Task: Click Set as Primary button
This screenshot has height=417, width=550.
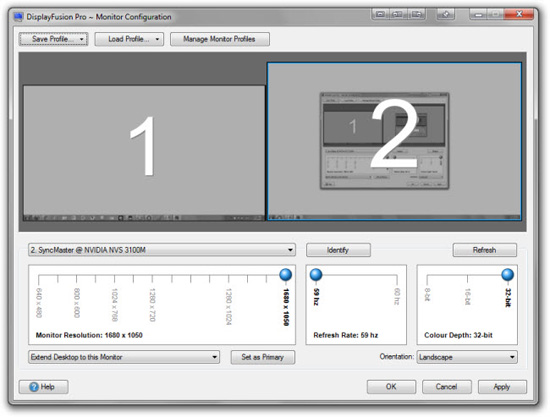Action: (263, 357)
